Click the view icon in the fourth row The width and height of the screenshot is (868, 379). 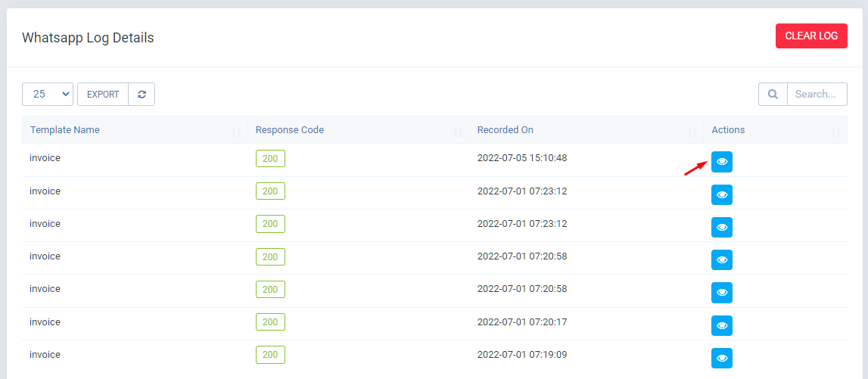721,259
